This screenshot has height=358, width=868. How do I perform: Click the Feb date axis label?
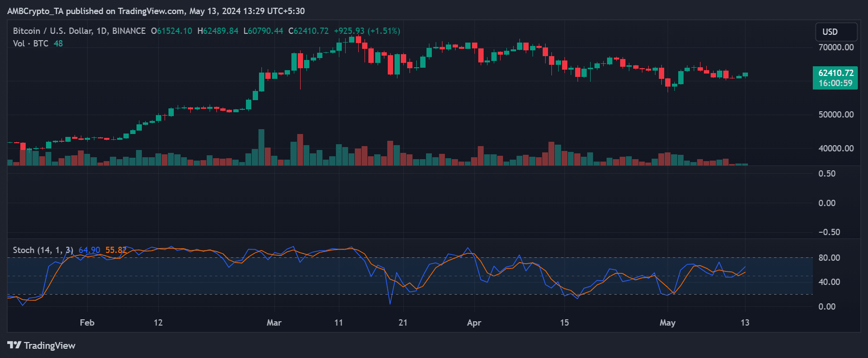(87, 323)
